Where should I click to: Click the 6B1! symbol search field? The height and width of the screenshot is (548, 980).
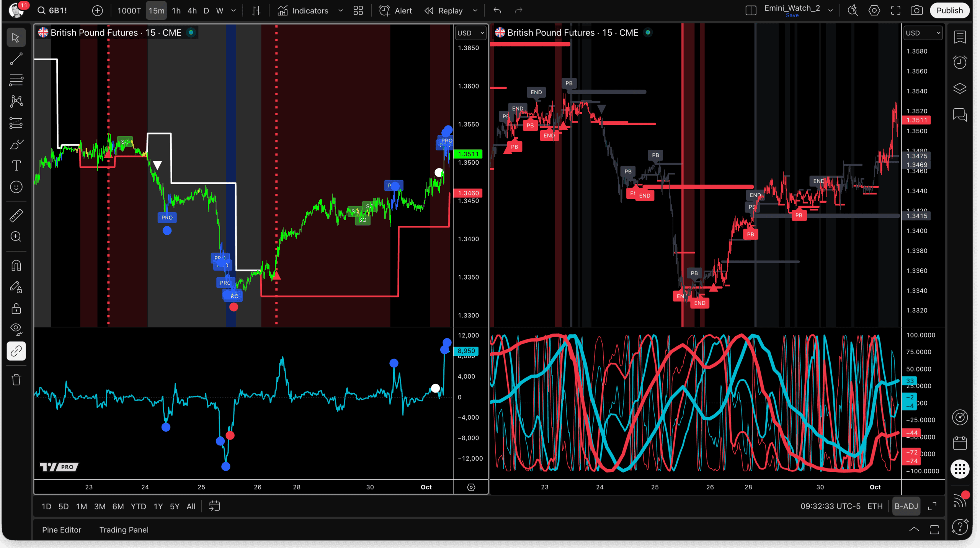tap(57, 10)
